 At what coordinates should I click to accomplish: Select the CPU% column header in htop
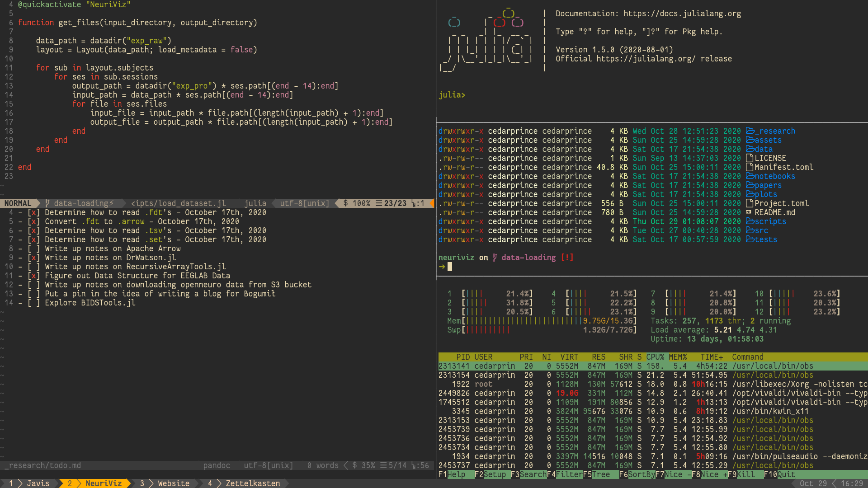pyautogui.click(x=655, y=357)
